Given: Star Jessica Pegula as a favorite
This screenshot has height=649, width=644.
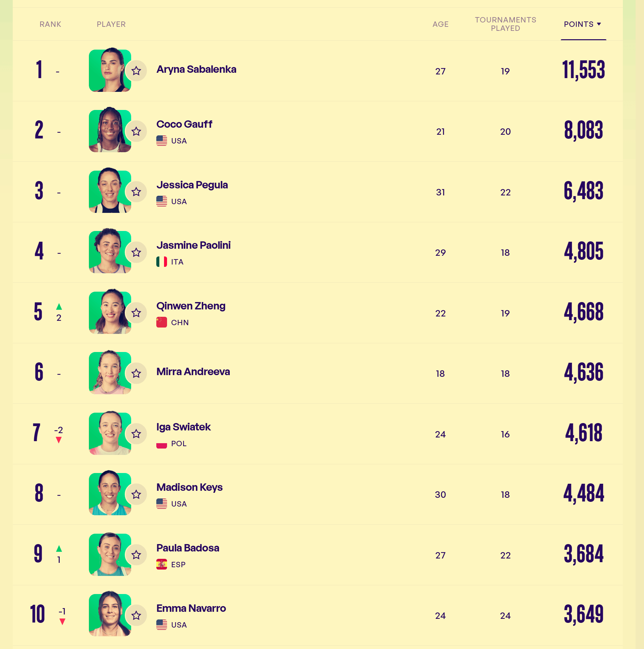Looking at the screenshot, I should (136, 192).
